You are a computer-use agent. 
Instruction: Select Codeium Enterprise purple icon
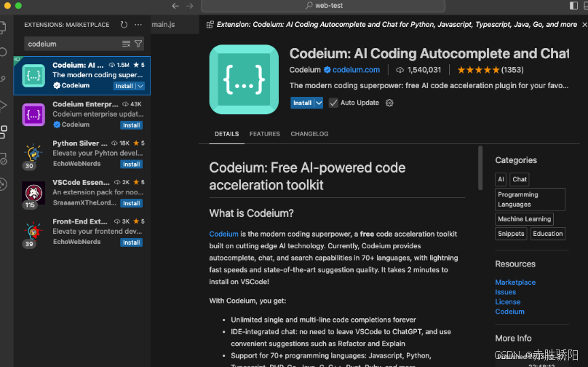click(x=33, y=114)
